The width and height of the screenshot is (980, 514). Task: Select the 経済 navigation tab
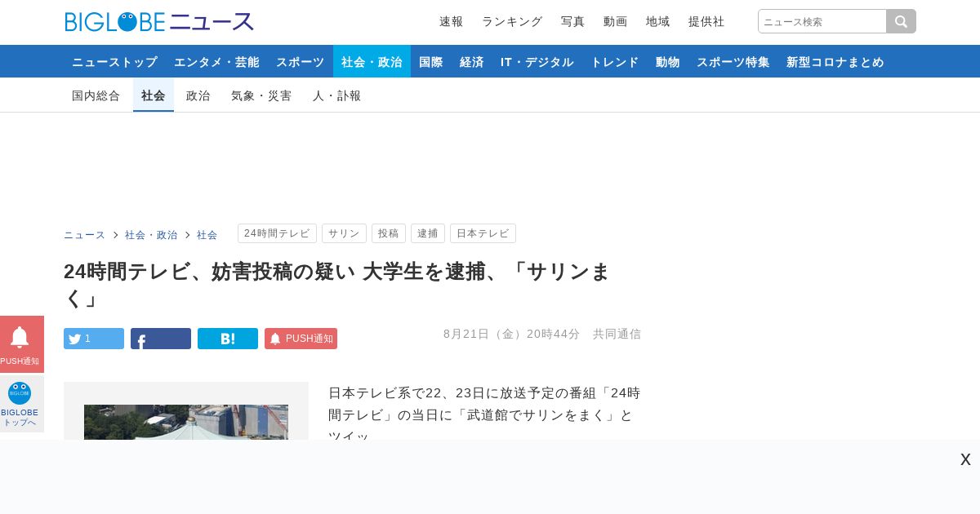[x=472, y=61]
